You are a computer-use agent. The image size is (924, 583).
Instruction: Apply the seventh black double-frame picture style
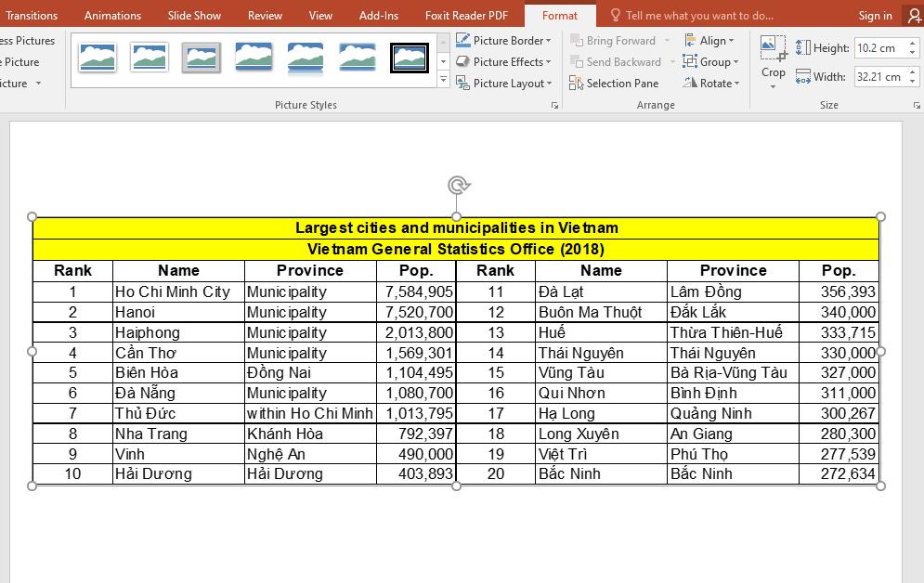pyautogui.click(x=409, y=58)
